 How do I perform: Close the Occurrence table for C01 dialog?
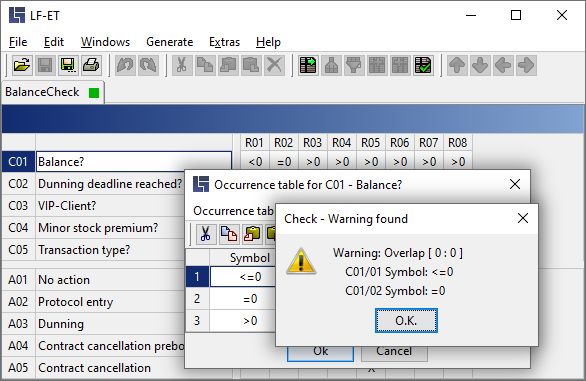point(515,184)
